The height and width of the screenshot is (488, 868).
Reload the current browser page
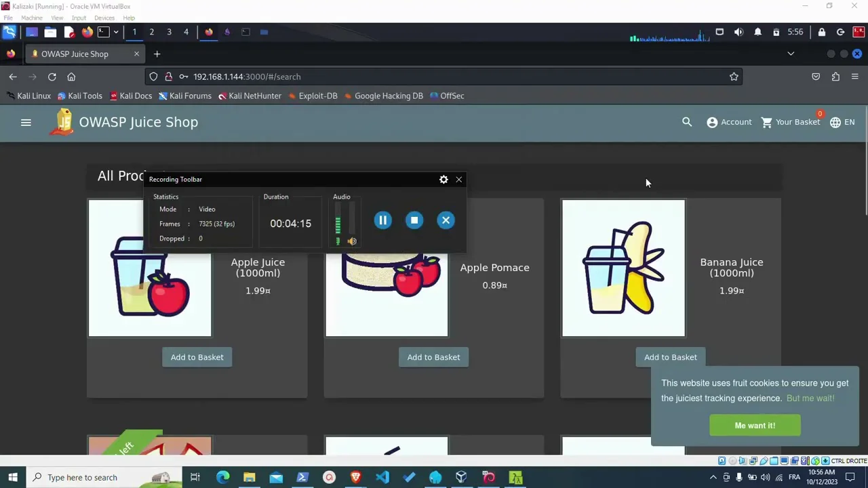coord(52,77)
